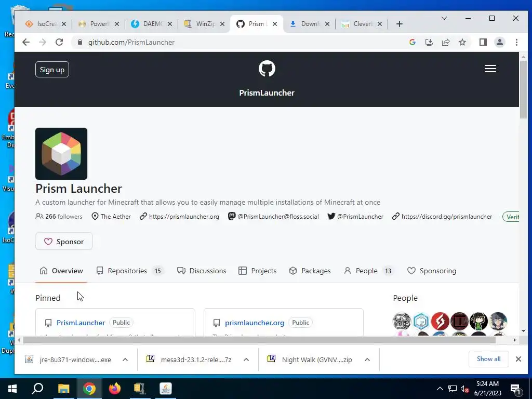The height and width of the screenshot is (399, 532).
Task: Click the padlock site info icon
Action: (x=80, y=42)
